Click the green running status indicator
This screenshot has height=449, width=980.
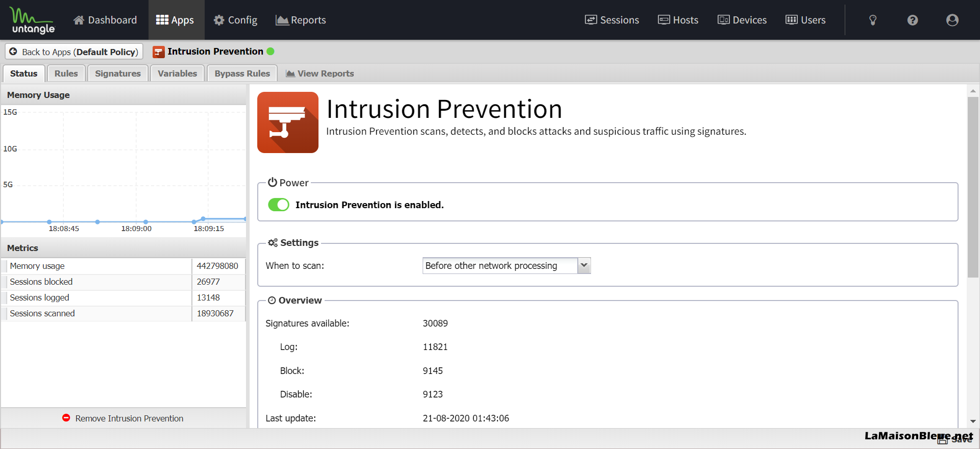pos(271,51)
